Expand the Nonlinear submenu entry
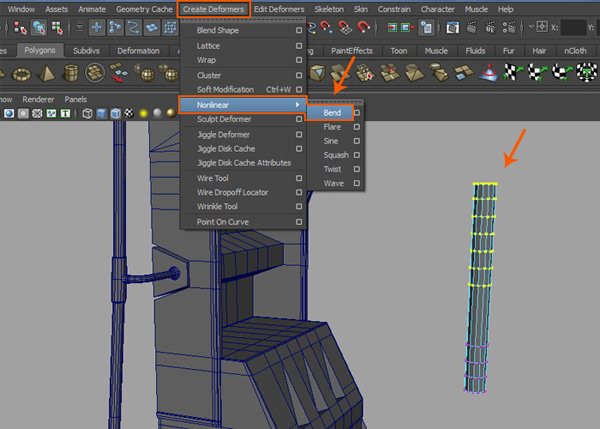Image resolution: width=600 pixels, height=429 pixels. click(243, 105)
